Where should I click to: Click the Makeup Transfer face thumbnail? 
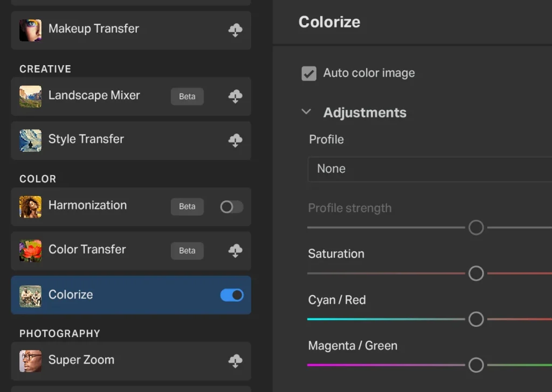(31, 30)
